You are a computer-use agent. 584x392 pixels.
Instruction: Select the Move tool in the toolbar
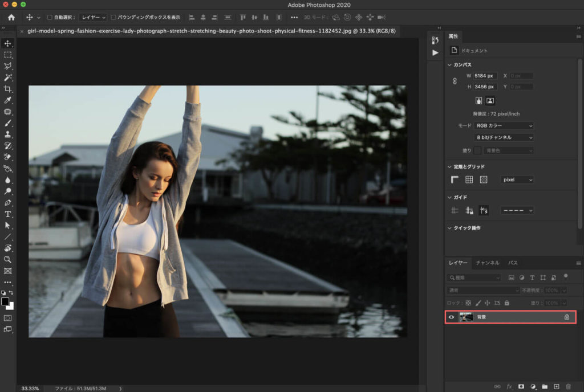coord(7,43)
